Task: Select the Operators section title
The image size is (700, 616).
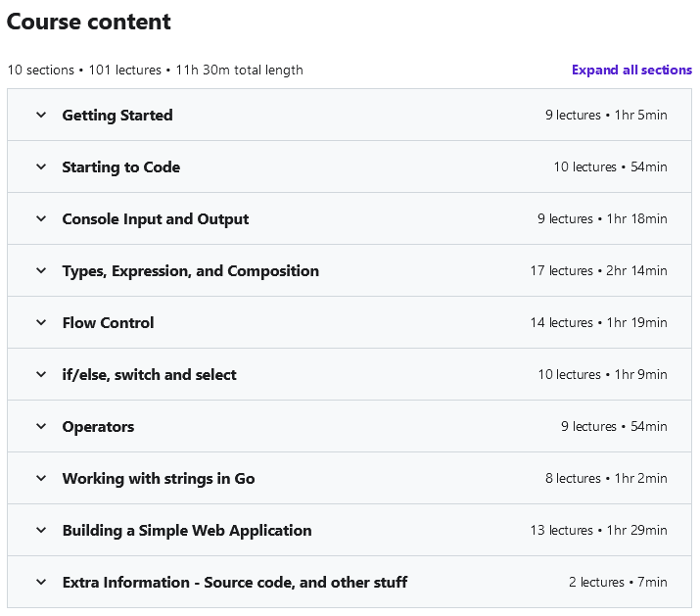Action: pos(98,427)
